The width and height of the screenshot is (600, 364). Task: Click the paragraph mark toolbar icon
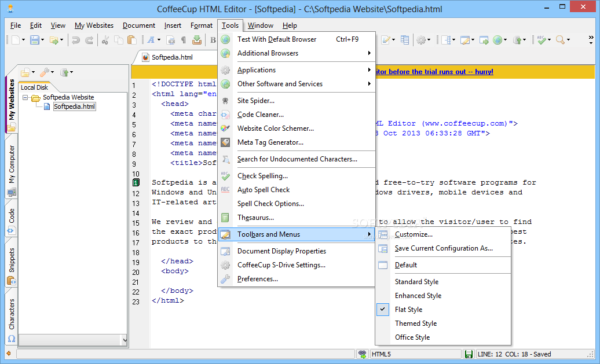[x=184, y=40]
